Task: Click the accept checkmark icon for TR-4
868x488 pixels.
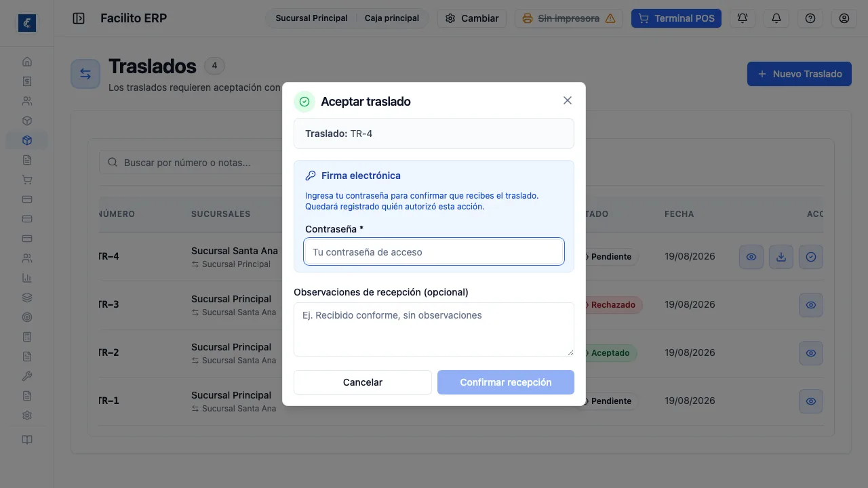Action: (x=811, y=257)
